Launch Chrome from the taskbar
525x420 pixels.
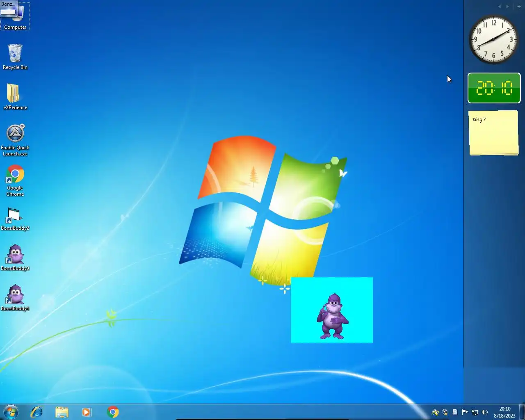pos(113,412)
